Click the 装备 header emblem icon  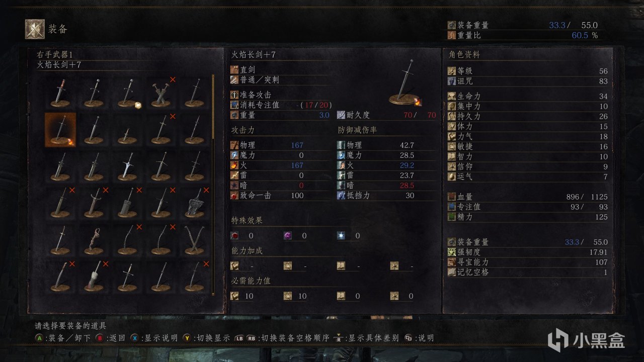[35, 29]
